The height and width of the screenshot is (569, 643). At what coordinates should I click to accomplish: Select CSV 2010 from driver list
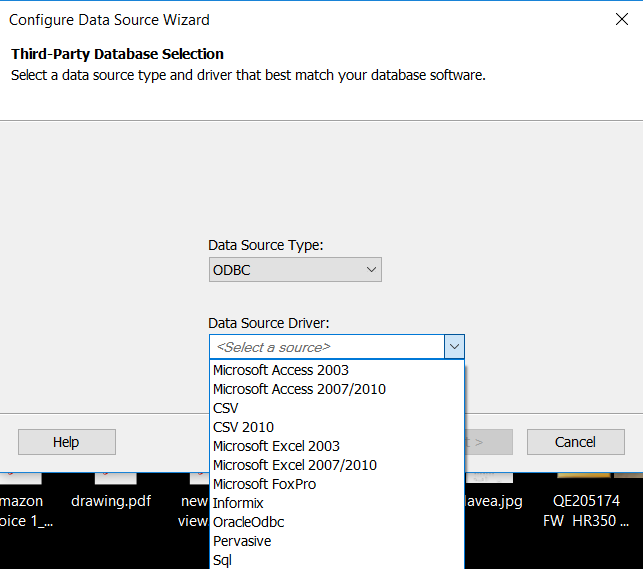(x=337, y=427)
